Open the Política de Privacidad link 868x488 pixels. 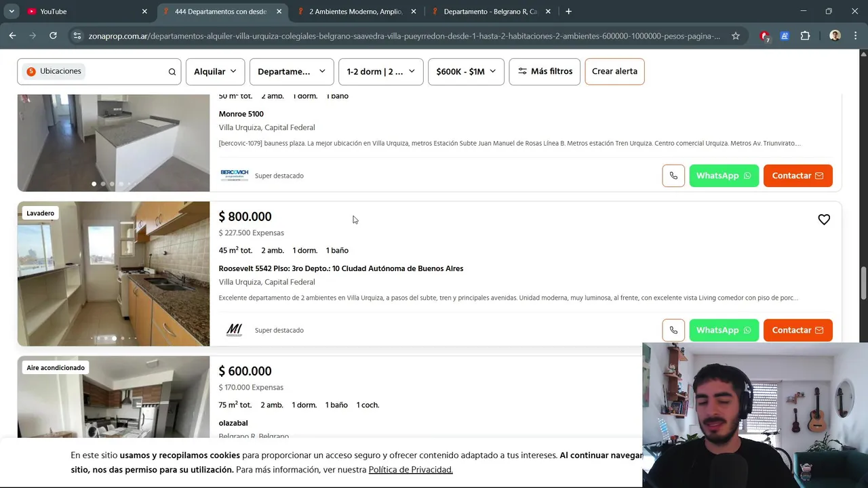410,470
